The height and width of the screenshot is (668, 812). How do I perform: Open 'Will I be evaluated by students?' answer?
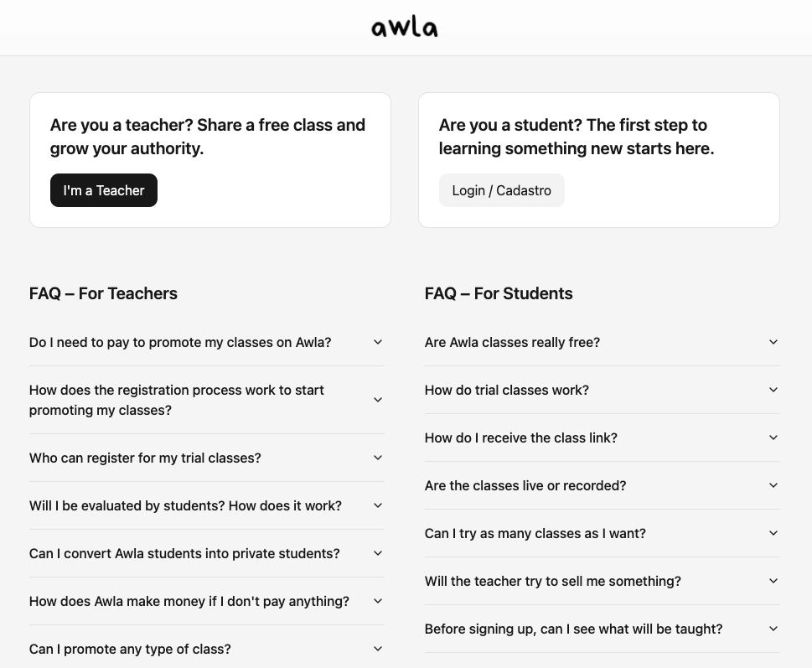point(185,505)
